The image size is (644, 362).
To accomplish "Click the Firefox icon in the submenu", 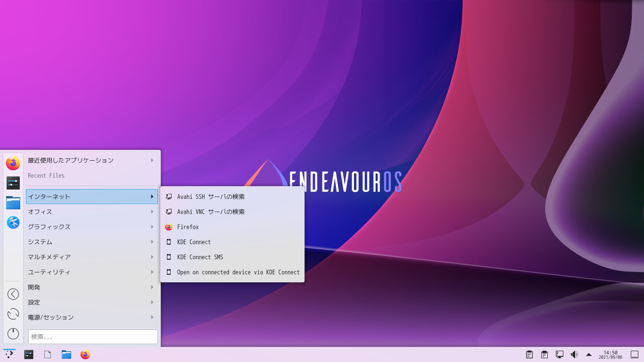I will 169,227.
